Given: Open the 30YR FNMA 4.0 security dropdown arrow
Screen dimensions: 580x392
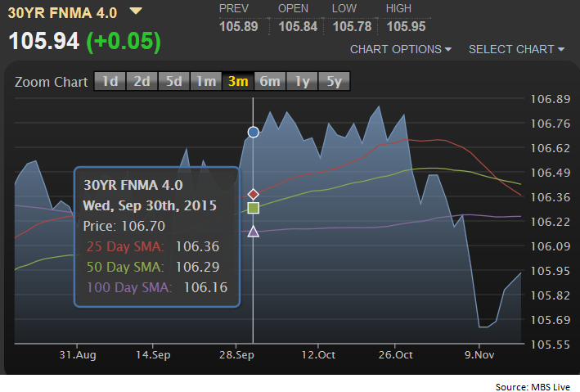Looking at the screenshot, I should point(136,11).
